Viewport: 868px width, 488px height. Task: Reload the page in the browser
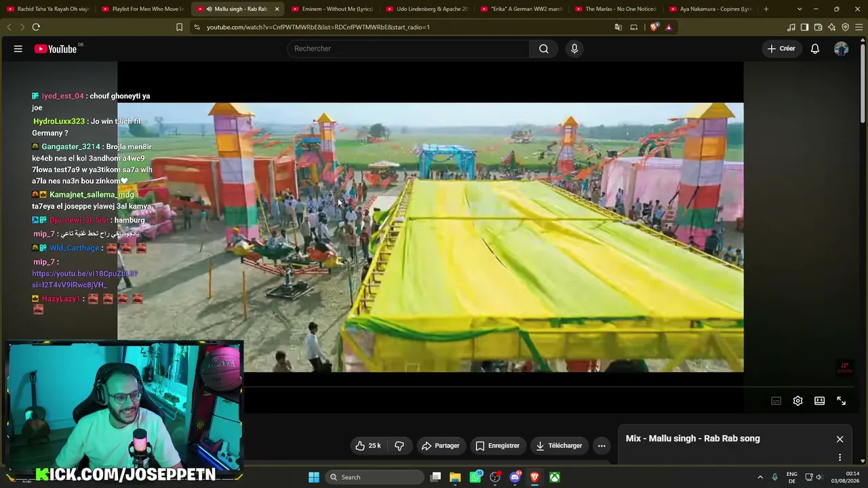click(36, 27)
